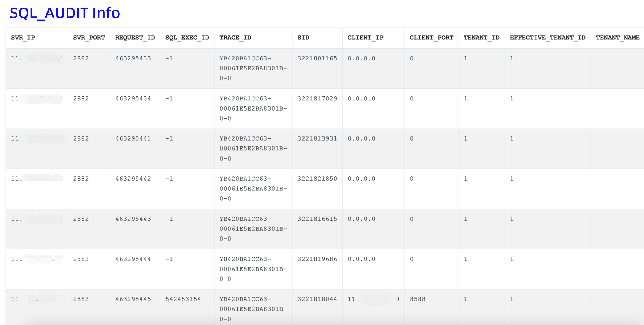The image size is (644, 325).
Task: Select the TENANT_ID column header
Action: [x=482, y=38]
